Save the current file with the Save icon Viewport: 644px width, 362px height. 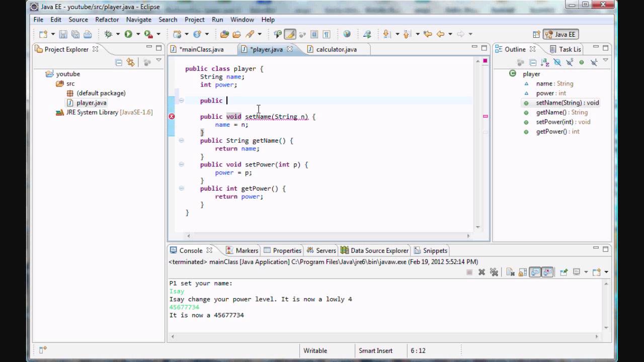pyautogui.click(x=63, y=34)
